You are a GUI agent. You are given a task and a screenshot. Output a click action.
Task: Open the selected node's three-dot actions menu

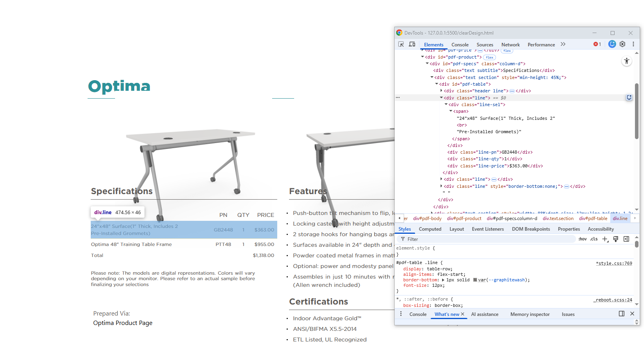[398, 97]
